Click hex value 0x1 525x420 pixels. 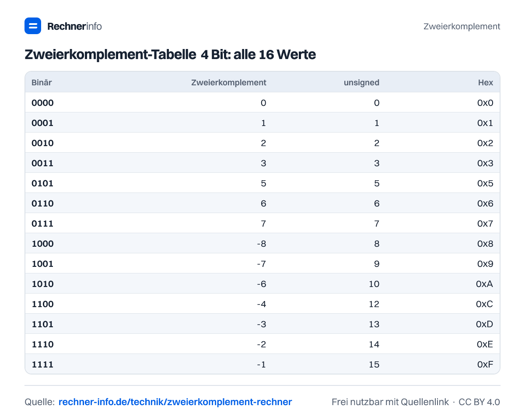click(x=485, y=123)
